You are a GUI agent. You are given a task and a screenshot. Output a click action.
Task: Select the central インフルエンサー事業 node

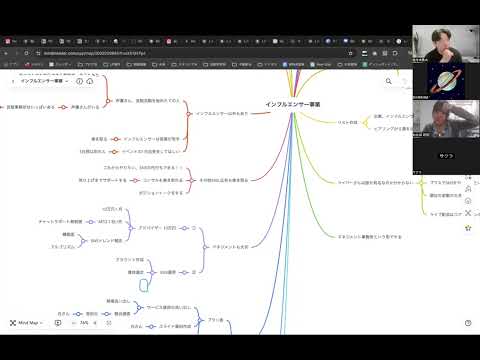click(293, 104)
